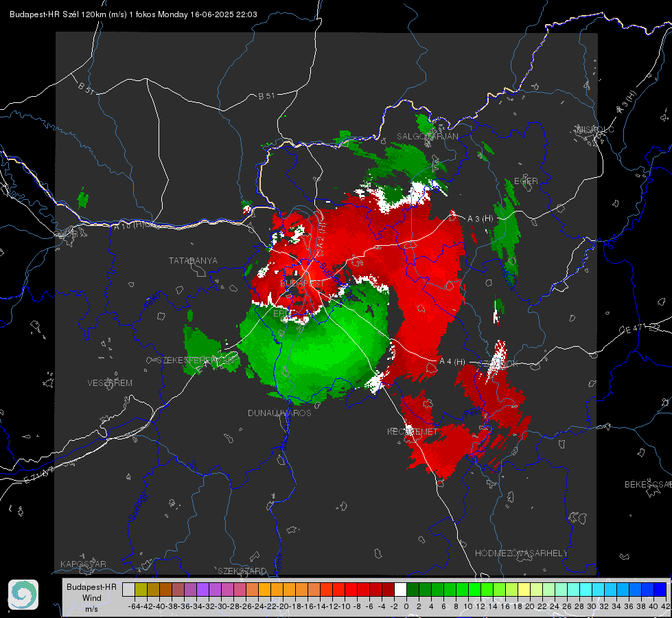This screenshot has height=618, width=672.
Task: Click the swirl logo icon beside legend
Action: point(23,595)
